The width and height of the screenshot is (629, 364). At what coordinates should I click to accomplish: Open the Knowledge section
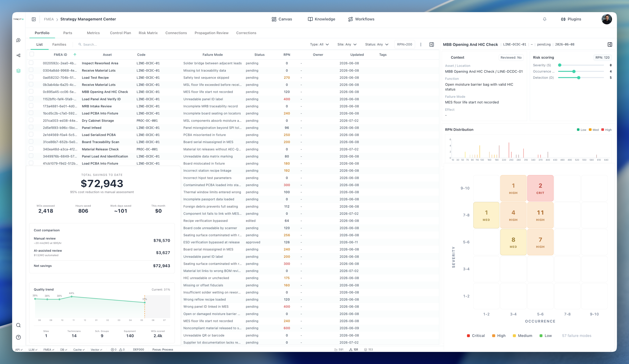click(321, 19)
